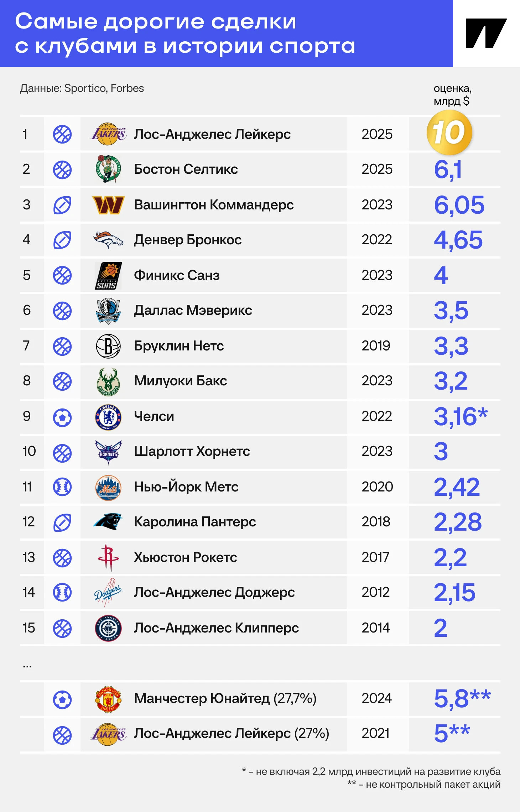Click the Chelsea club crest
The height and width of the screenshot is (812, 520).
click(108, 417)
